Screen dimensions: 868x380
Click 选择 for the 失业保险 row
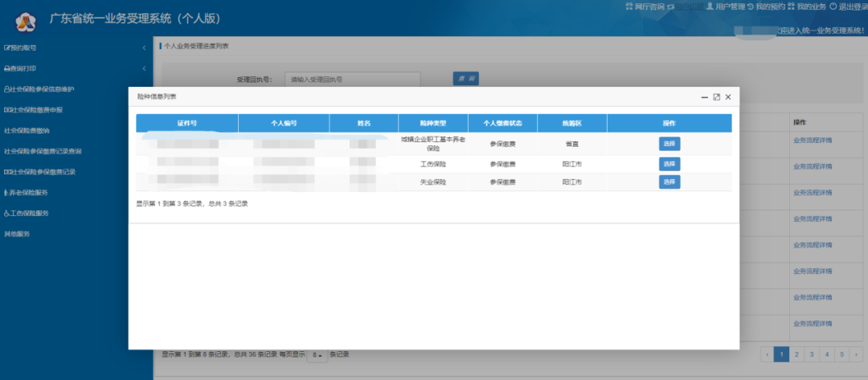click(x=669, y=182)
